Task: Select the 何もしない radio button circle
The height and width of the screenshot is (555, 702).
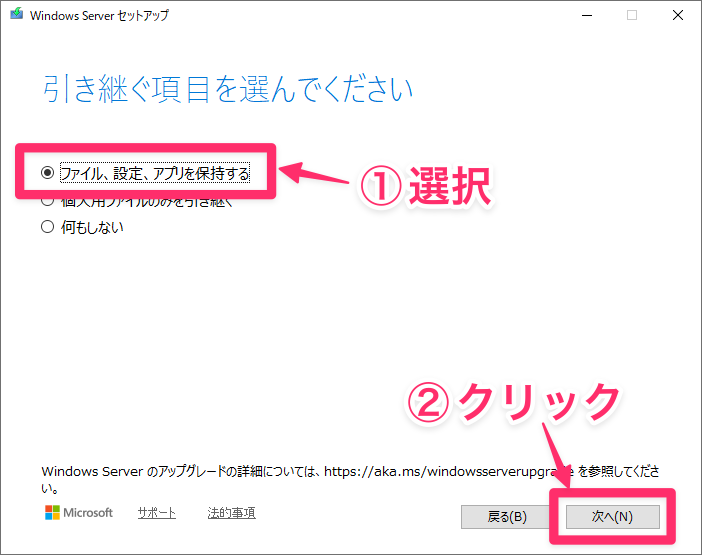Action: [47, 227]
